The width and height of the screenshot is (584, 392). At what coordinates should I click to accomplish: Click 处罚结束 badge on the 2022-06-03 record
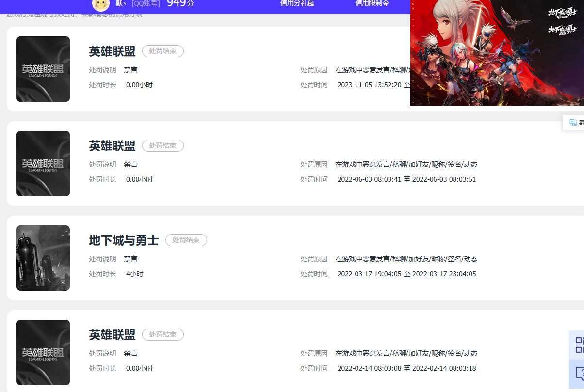(163, 146)
